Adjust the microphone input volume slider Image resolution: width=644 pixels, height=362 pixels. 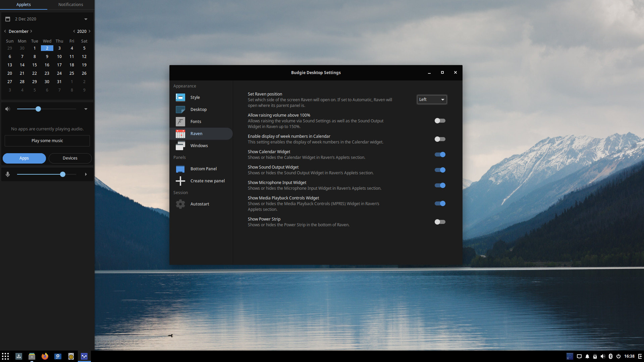pos(63,174)
